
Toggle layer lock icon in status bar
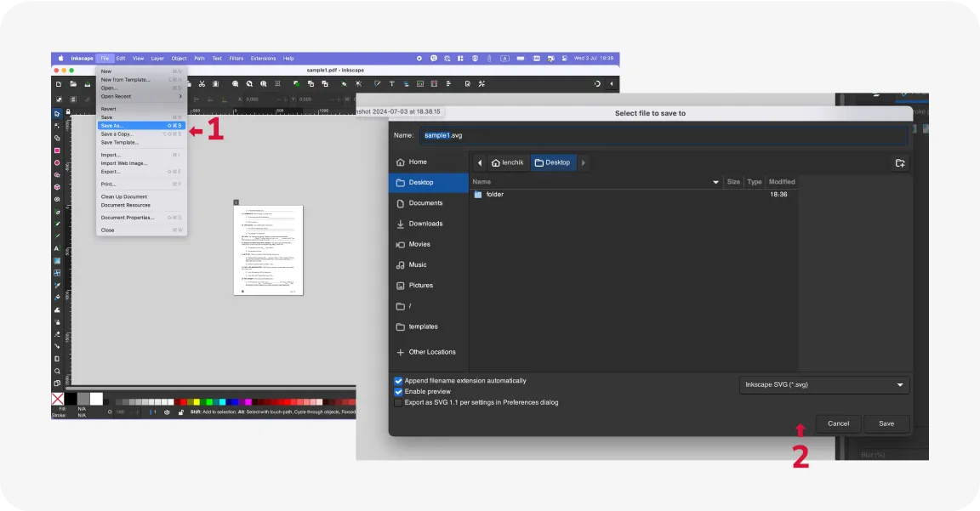pos(180,412)
